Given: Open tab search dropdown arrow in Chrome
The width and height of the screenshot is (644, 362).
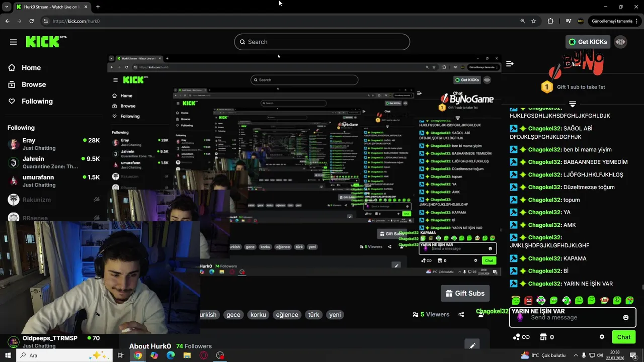Looking at the screenshot, I should click(x=7, y=7).
